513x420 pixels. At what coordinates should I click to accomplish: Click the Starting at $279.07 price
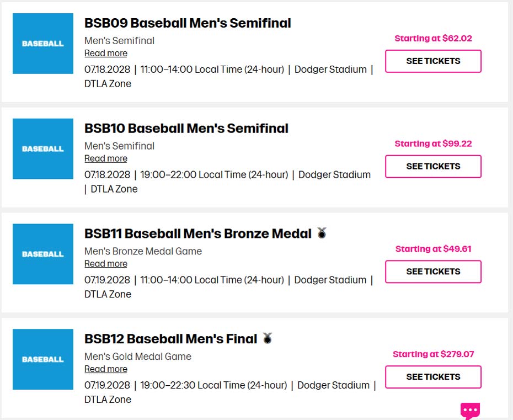point(433,354)
